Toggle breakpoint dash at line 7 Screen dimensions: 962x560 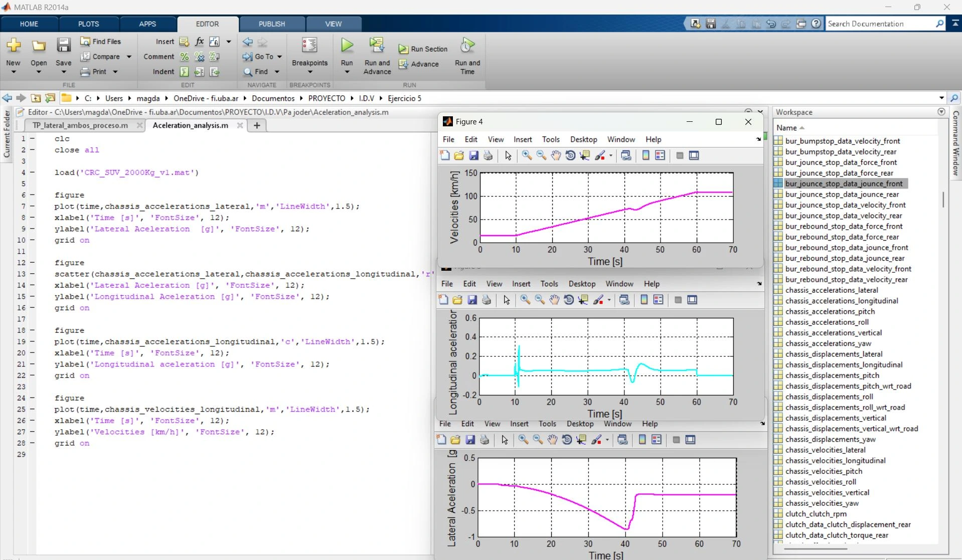tap(32, 206)
